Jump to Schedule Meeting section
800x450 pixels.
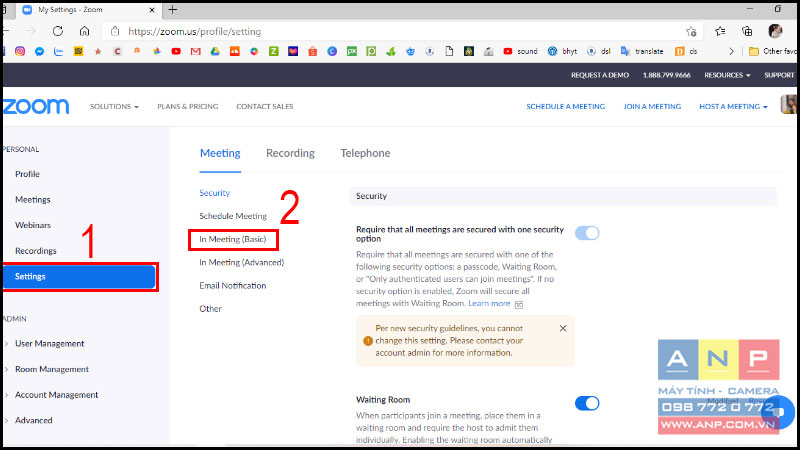233,216
